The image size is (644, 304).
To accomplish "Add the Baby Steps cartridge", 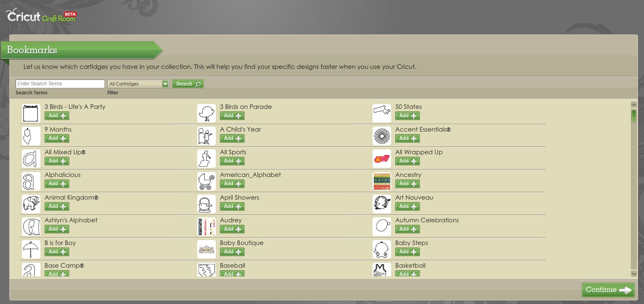I will tap(408, 252).
